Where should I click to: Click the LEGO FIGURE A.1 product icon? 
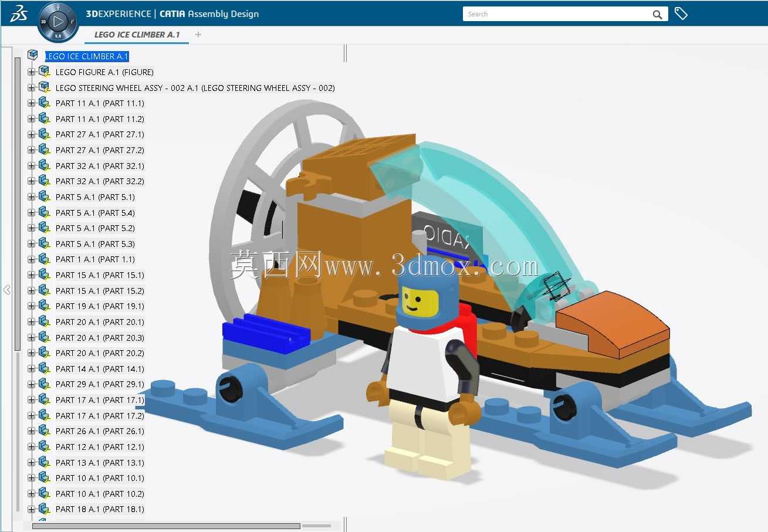coord(45,72)
